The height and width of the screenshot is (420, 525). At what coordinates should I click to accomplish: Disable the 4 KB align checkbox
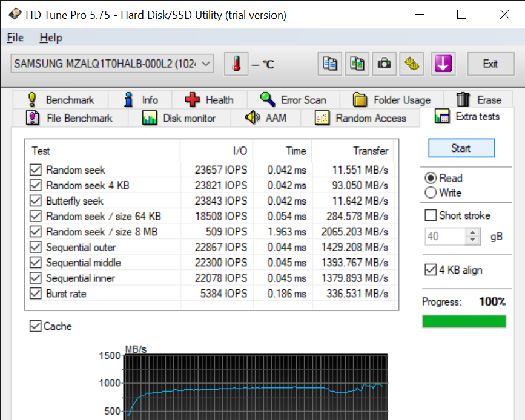point(431,270)
